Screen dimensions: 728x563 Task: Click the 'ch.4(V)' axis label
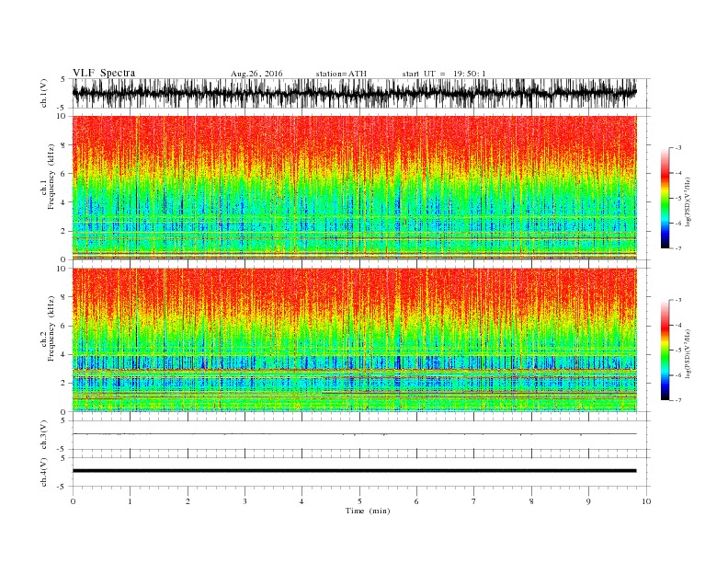44,472
